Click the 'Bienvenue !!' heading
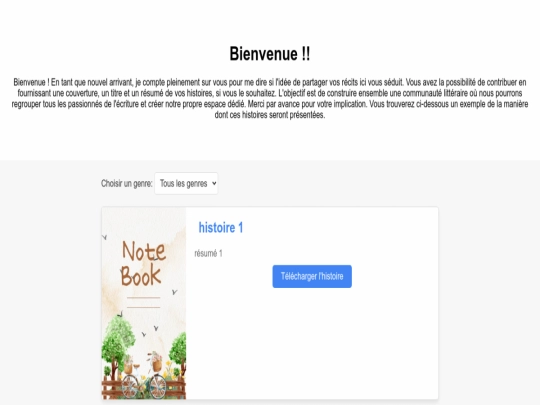 pyautogui.click(x=270, y=54)
